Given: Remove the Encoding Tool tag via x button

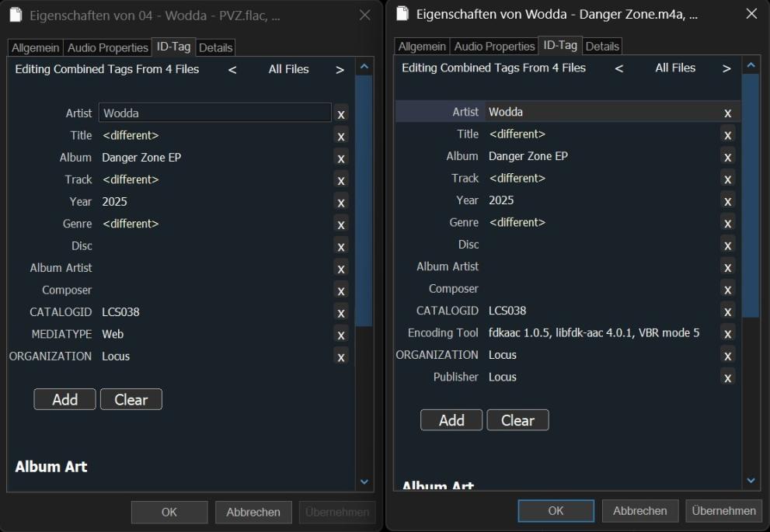Looking at the screenshot, I should coord(727,334).
